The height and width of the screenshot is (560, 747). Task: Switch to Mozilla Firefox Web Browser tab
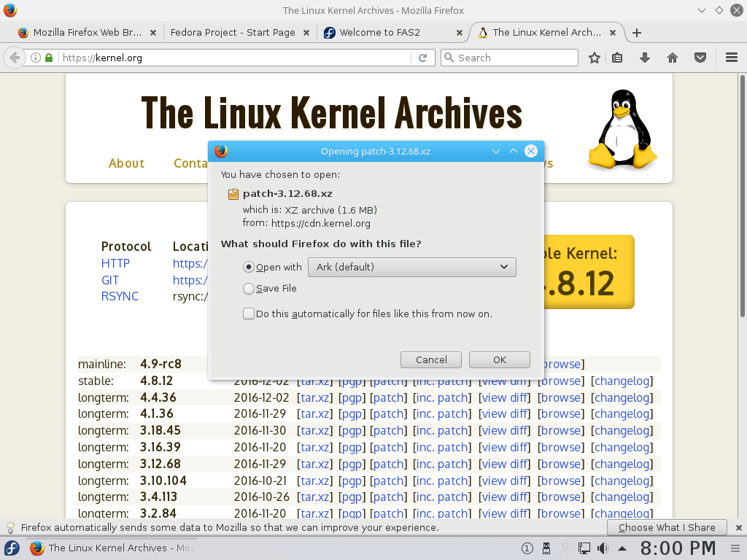(88, 32)
